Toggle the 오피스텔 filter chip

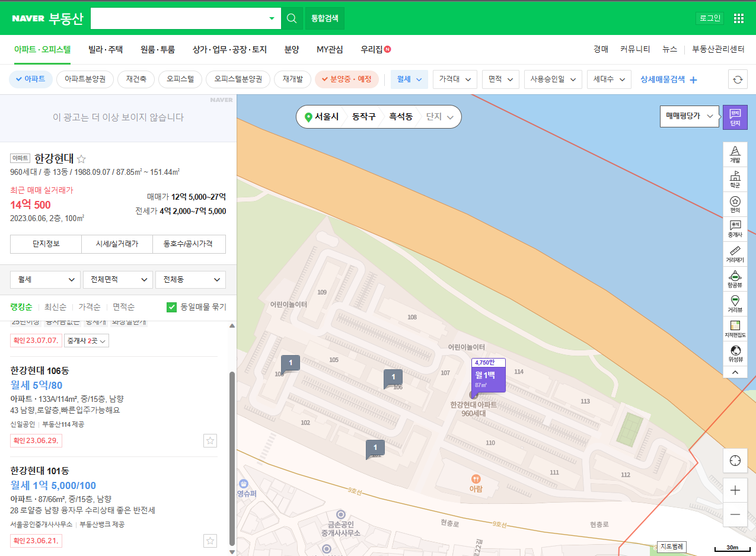tap(180, 79)
